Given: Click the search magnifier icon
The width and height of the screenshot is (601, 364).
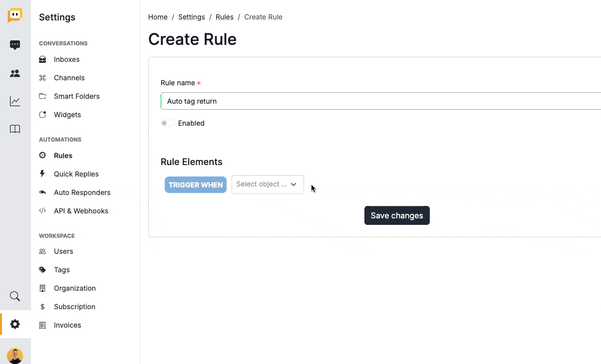Looking at the screenshot, I should pos(15,297).
